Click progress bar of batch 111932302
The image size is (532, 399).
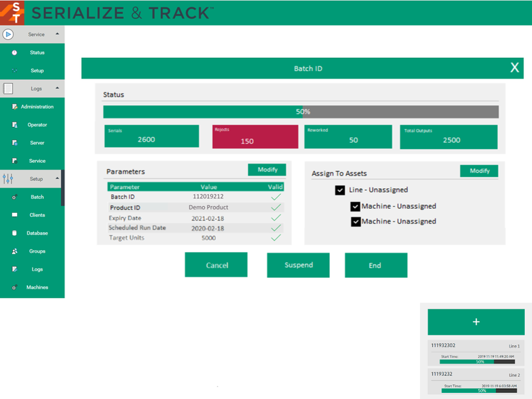click(x=477, y=362)
